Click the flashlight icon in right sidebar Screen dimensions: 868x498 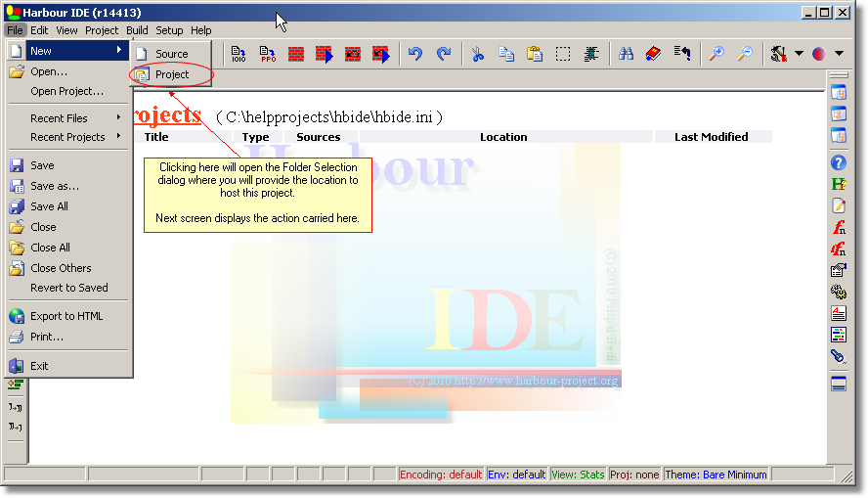coord(838,356)
